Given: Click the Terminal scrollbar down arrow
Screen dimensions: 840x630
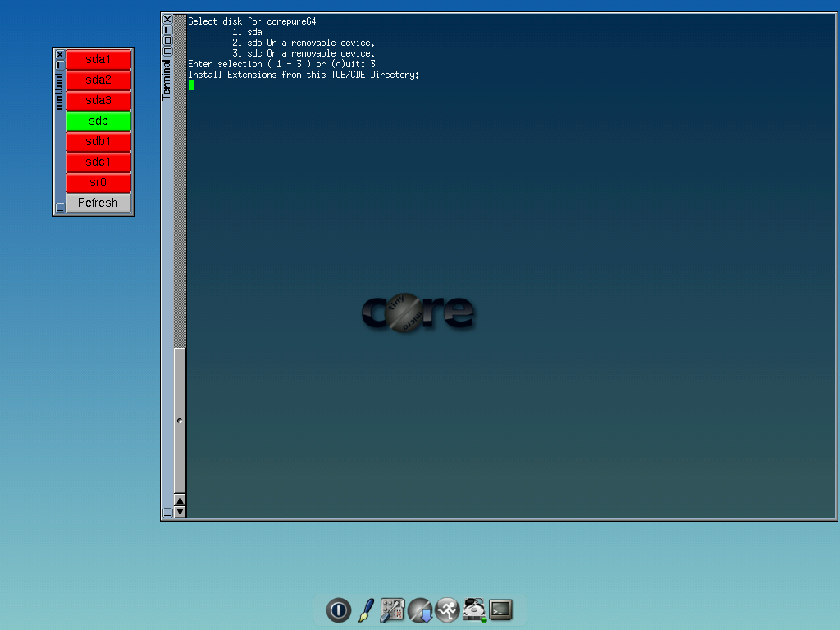Looking at the screenshot, I should click(180, 512).
